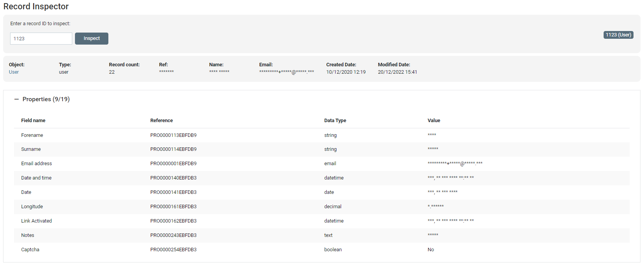Click the Captcha value No
Screen dimensions: 644x266
(430, 250)
